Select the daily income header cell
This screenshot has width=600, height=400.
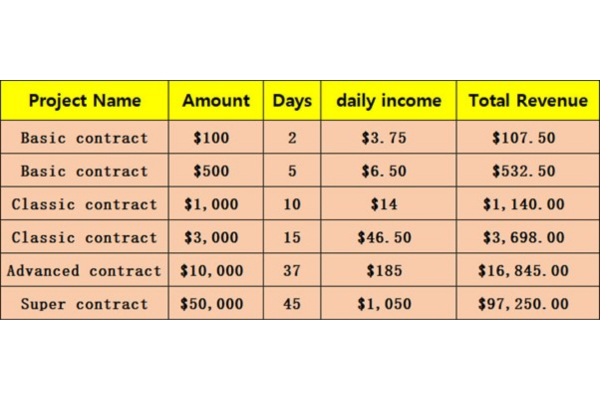pos(389,101)
